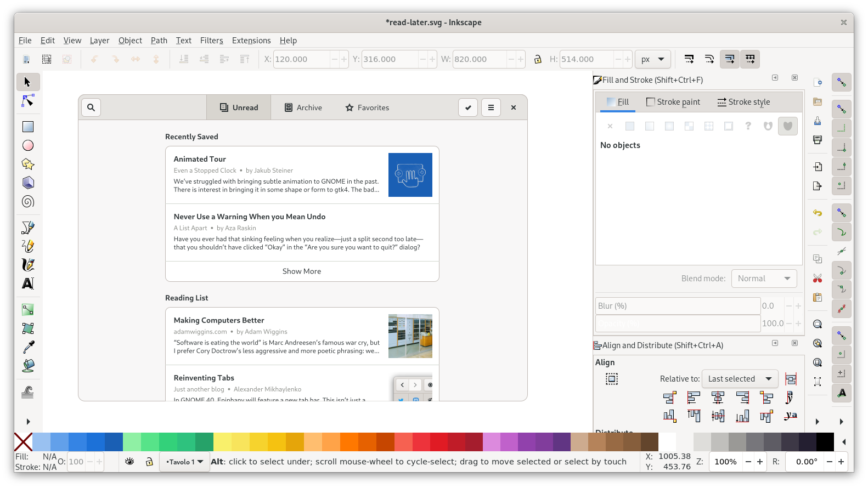Pick the 3D Box tool
Viewport: 868px width, 488px height.
(x=28, y=183)
